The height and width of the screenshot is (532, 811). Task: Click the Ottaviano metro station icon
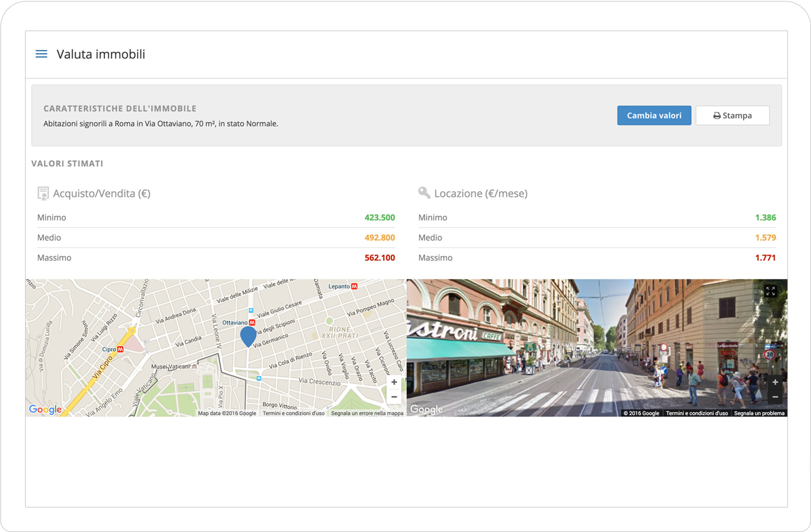(252, 323)
